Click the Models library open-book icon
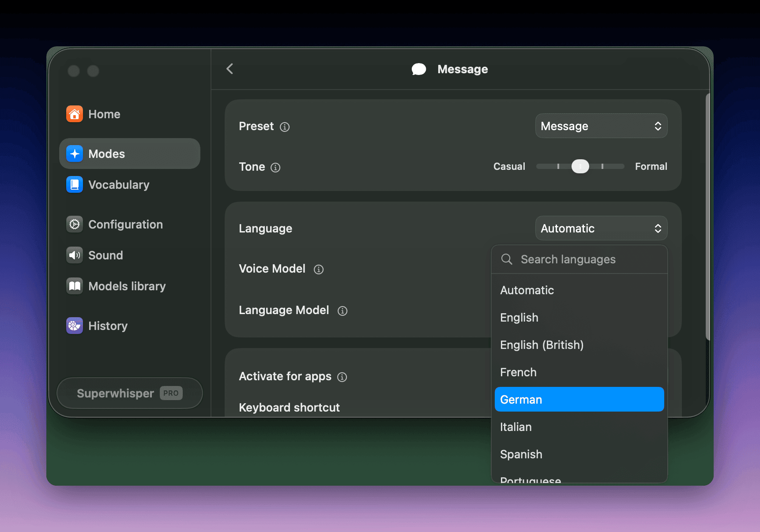 point(75,286)
